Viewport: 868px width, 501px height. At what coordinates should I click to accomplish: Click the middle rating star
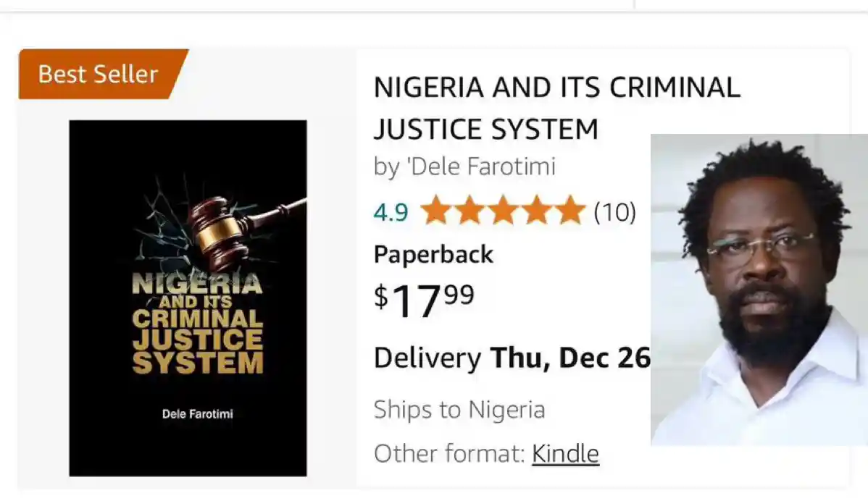pyautogui.click(x=503, y=211)
